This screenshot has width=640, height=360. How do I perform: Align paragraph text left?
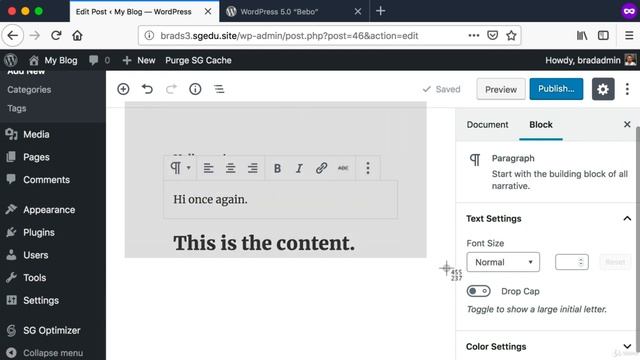pos(209,168)
